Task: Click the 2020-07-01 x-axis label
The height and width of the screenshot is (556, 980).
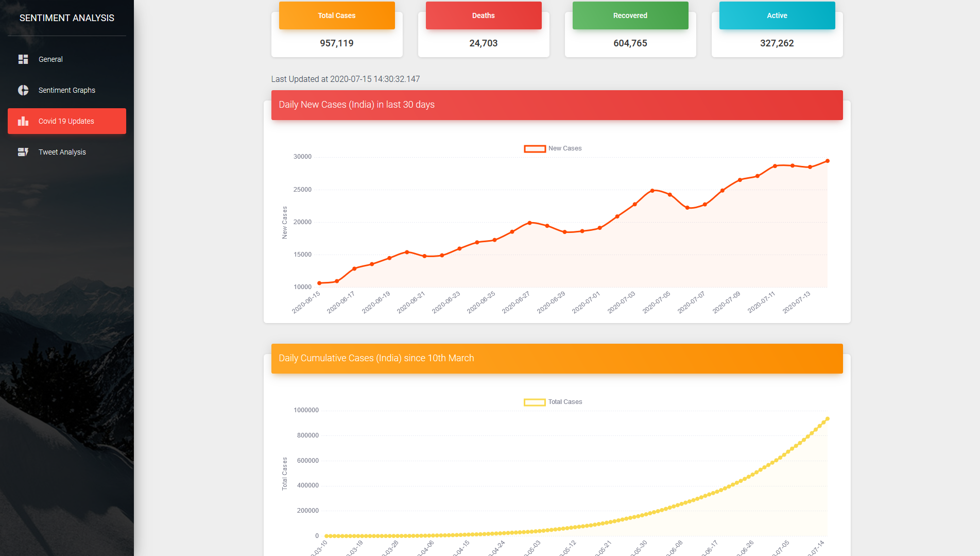Action: [587, 302]
